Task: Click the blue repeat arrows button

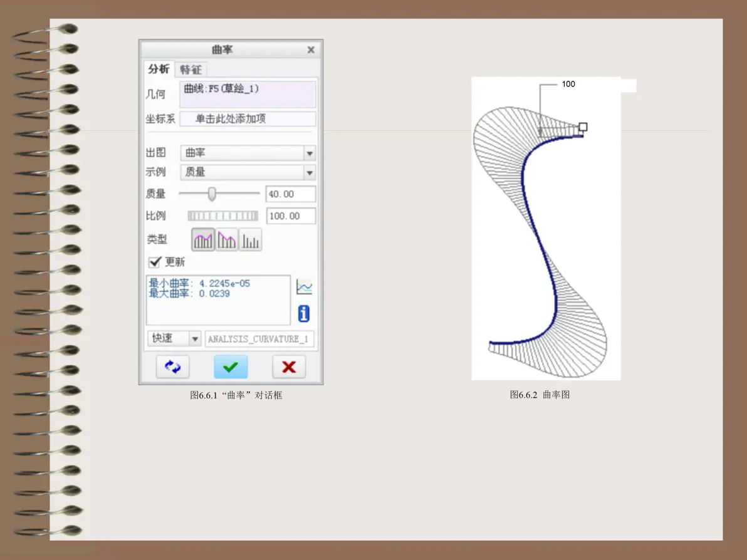Action: [172, 366]
